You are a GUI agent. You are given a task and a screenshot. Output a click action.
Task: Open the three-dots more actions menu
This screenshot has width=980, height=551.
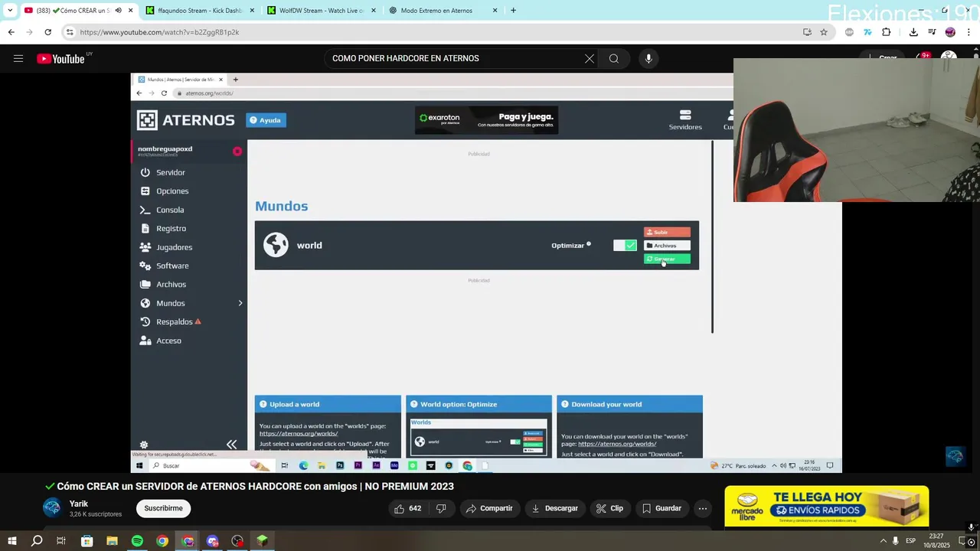(703, 508)
